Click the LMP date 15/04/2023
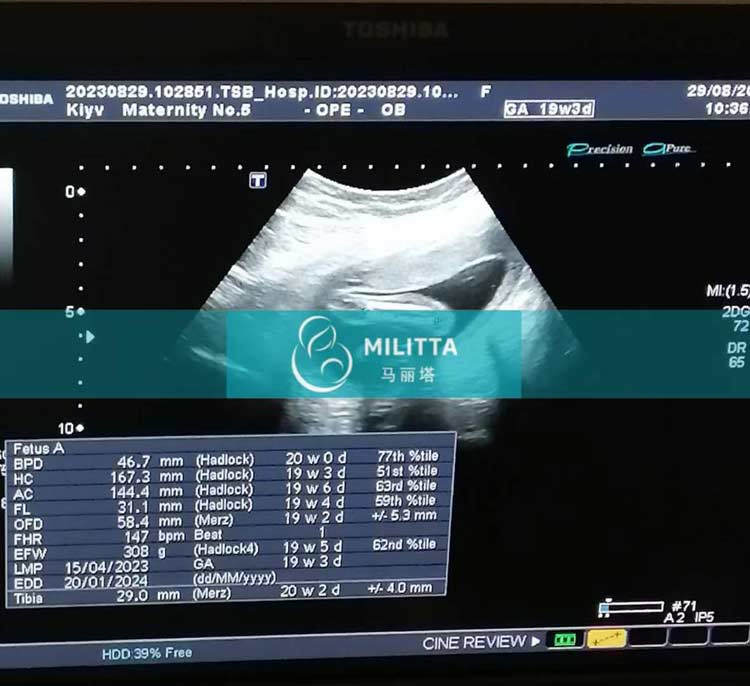 pyautogui.click(x=107, y=567)
